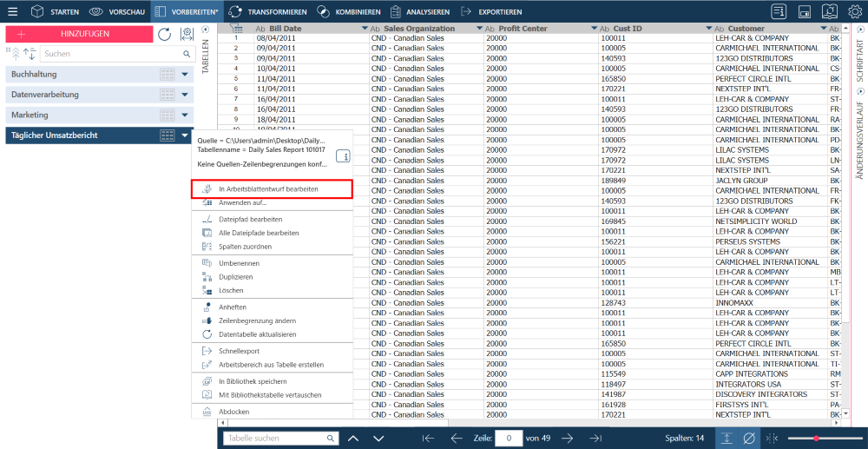
Task: Click the zoom slider in status bar
Action: [816, 439]
